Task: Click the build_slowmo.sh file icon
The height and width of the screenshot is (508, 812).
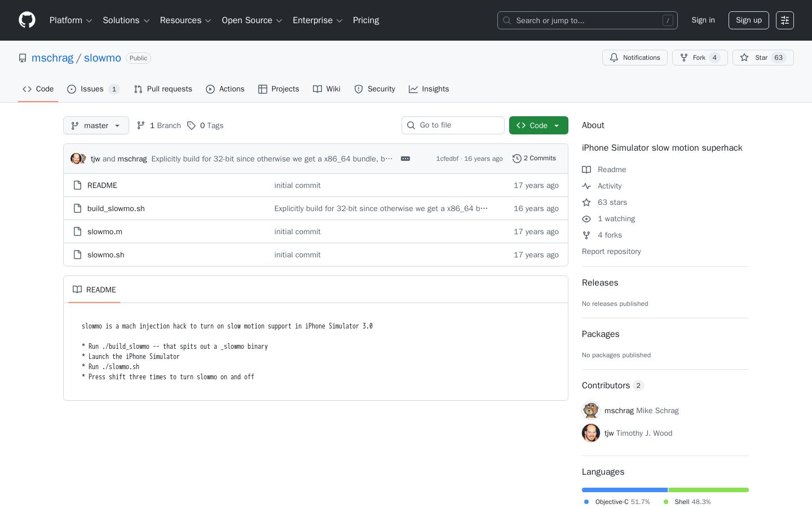Action: 77,208
